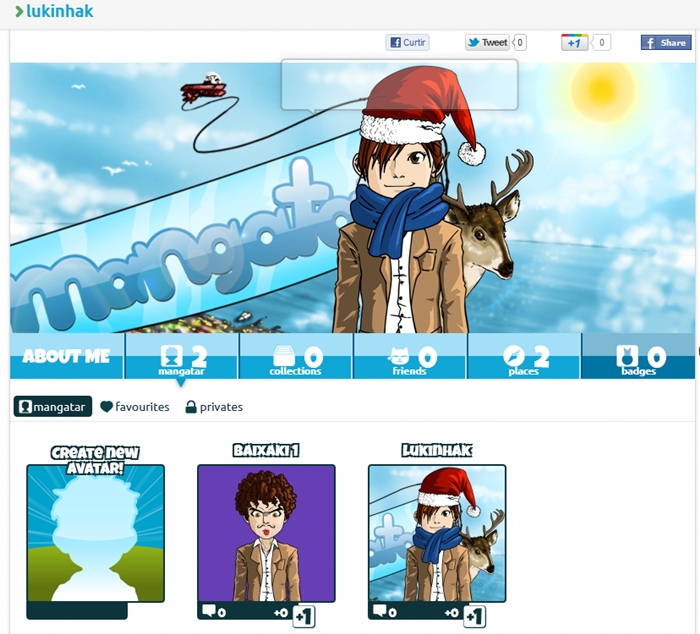Click the +1 vote icon under Baixaki 1
The image size is (700, 634).
(x=304, y=617)
